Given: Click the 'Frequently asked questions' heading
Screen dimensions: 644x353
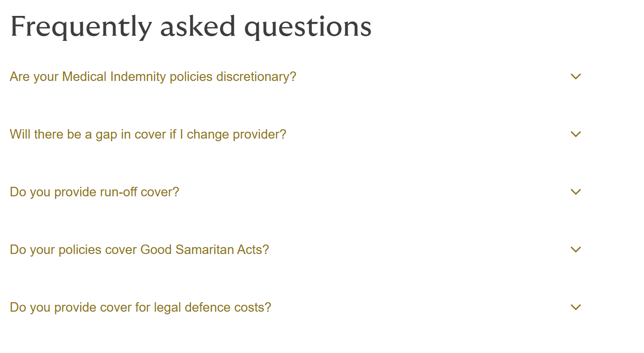Looking at the screenshot, I should click(x=191, y=26).
